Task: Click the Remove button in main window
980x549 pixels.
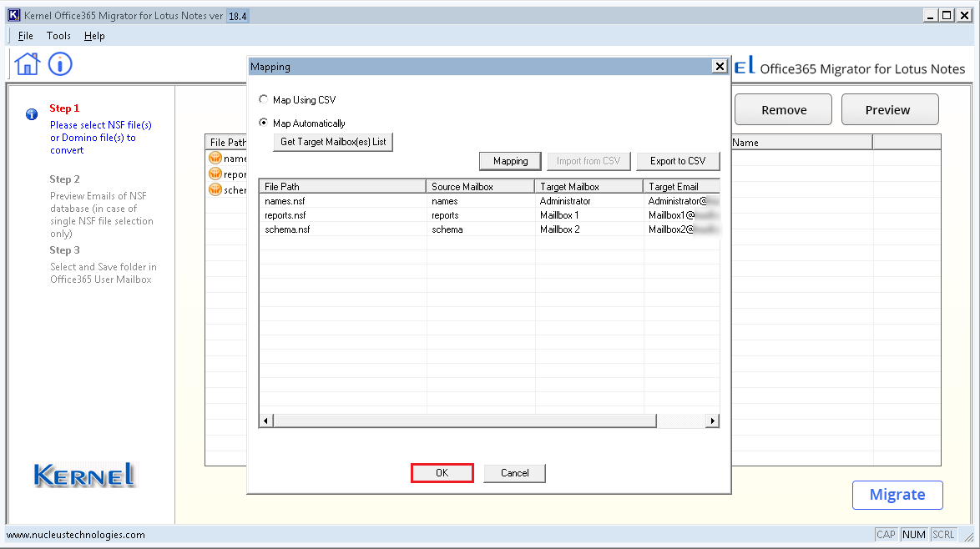Action: pyautogui.click(x=784, y=110)
